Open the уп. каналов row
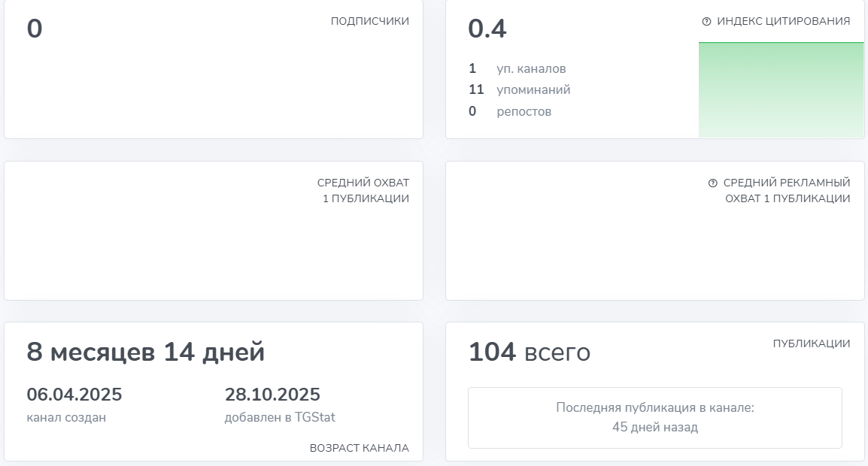Viewport: 868px width, 466px height. [x=517, y=68]
